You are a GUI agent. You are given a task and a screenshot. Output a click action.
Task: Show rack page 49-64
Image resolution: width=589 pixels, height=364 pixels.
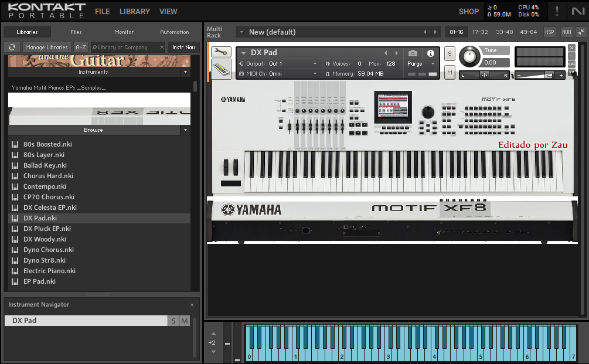click(x=528, y=32)
